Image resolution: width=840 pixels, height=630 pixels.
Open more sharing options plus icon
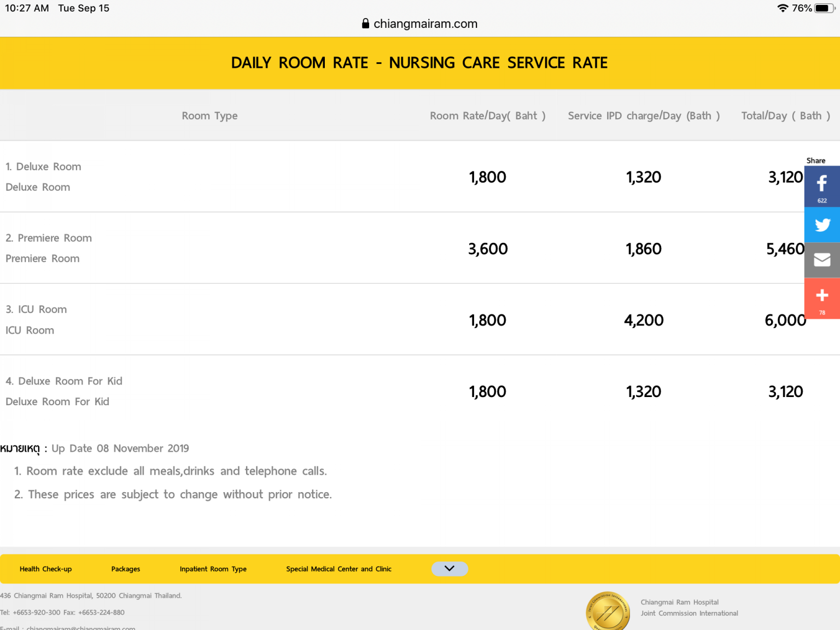(821, 297)
